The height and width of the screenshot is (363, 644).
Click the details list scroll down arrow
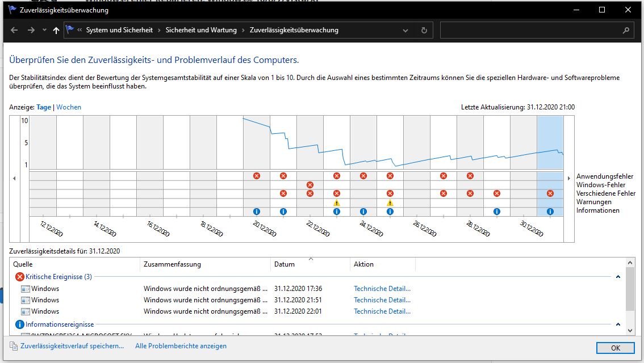point(630,331)
